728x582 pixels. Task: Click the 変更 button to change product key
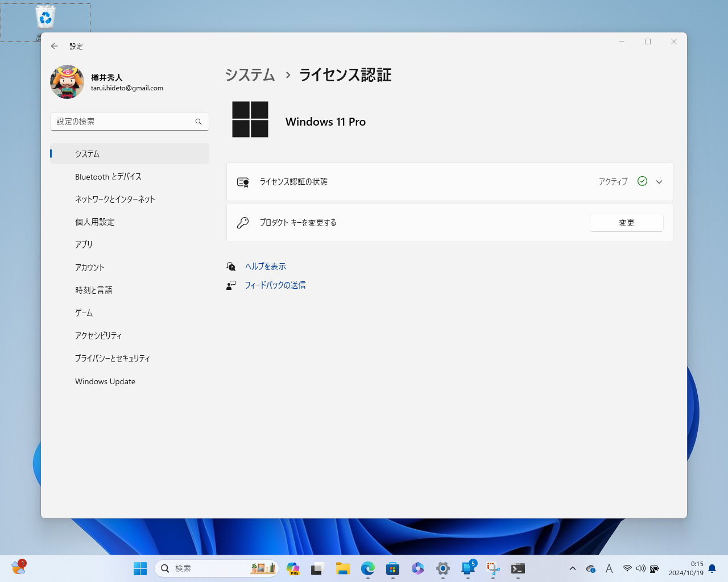pos(626,222)
